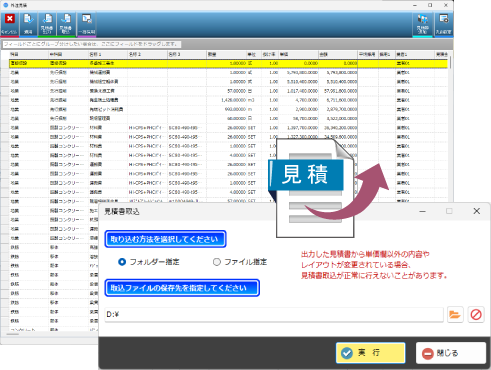491x370 pixels.
Task: Minimize the 見積書取込 dialog
Action: tap(422, 211)
